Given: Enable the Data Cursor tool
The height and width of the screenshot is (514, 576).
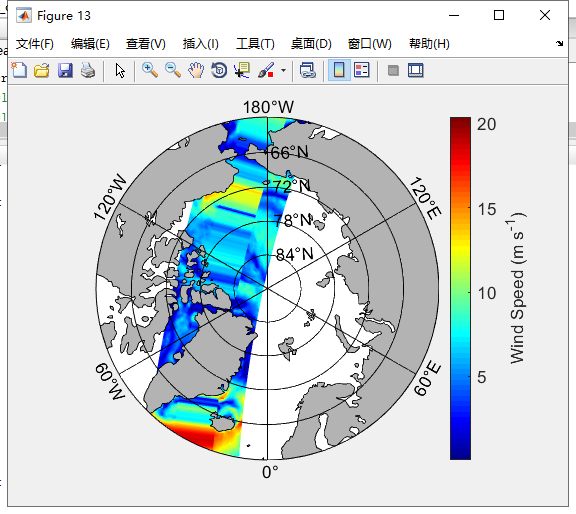Looking at the screenshot, I should [242, 70].
